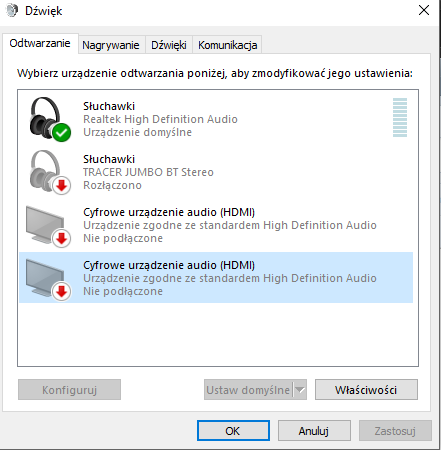Close the Dźwięk dialog window
Viewport: 441px width, 450px height.
click(x=424, y=10)
